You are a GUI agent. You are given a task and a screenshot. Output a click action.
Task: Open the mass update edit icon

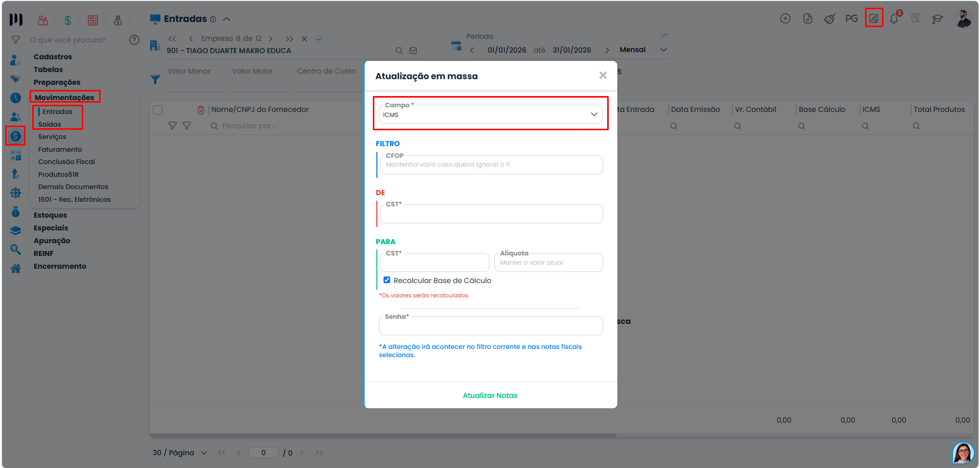coord(874,18)
